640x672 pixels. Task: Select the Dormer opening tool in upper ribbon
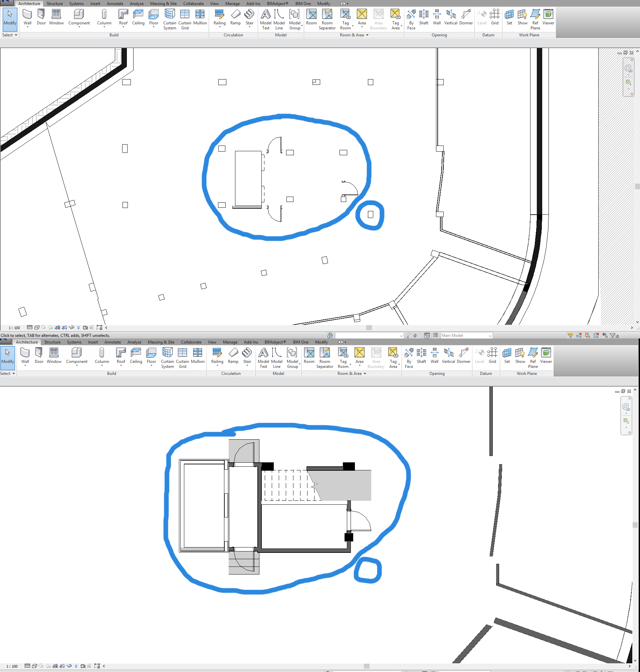pyautogui.click(x=466, y=17)
